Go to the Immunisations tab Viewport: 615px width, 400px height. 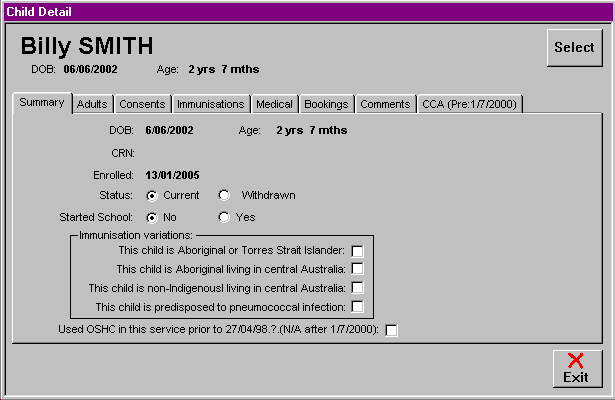click(x=210, y=104)
